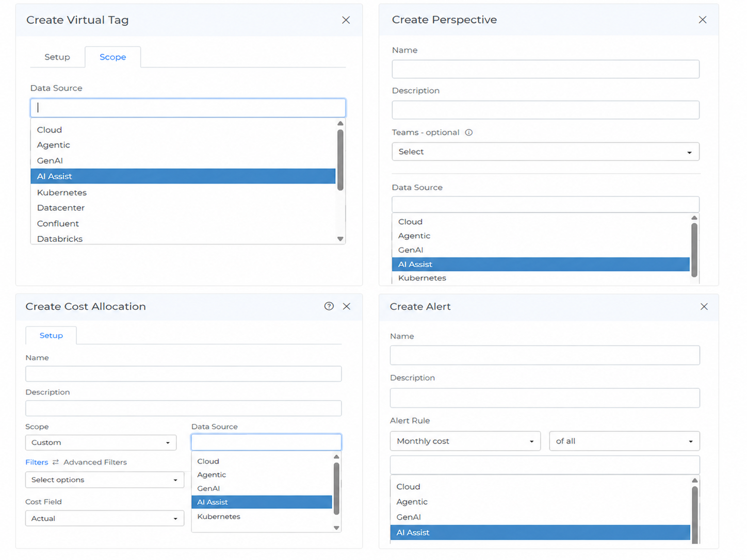Switch to the Setup tab in Create Virtual Tag
Image resolution: width=747 pixels, height=560 pixels.
tap(57, 57)
